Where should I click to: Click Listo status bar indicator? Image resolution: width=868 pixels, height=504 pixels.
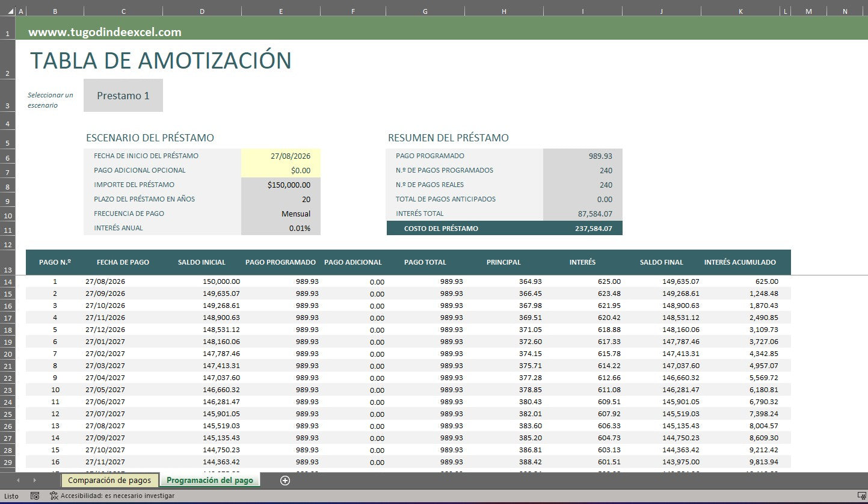[11, 496]
